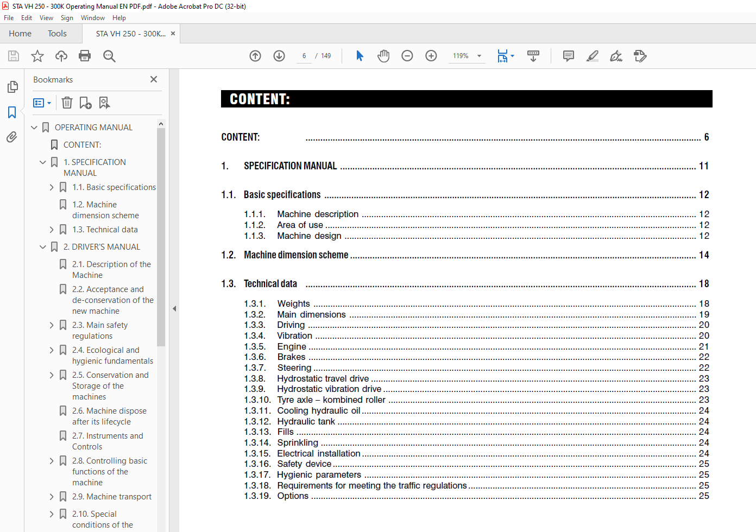Screen dimensions: 756x532
Task: Open the View menu
Action: (46, 18)
